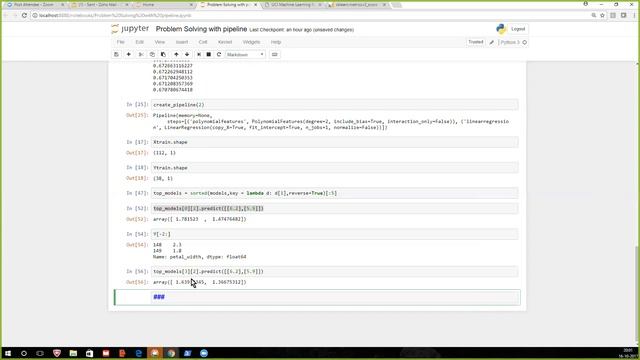Click the browser address bar
640x360 pixels.
(x=310, y=15)
